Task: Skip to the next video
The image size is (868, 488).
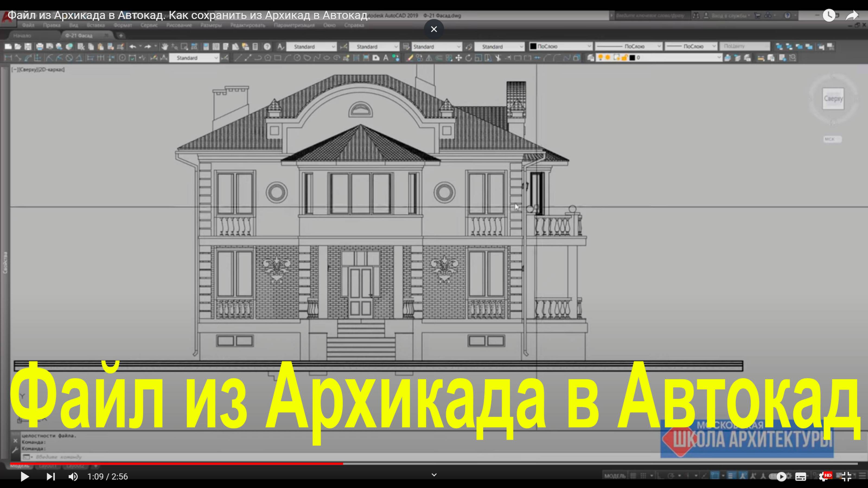Action: tap(50, 477)
